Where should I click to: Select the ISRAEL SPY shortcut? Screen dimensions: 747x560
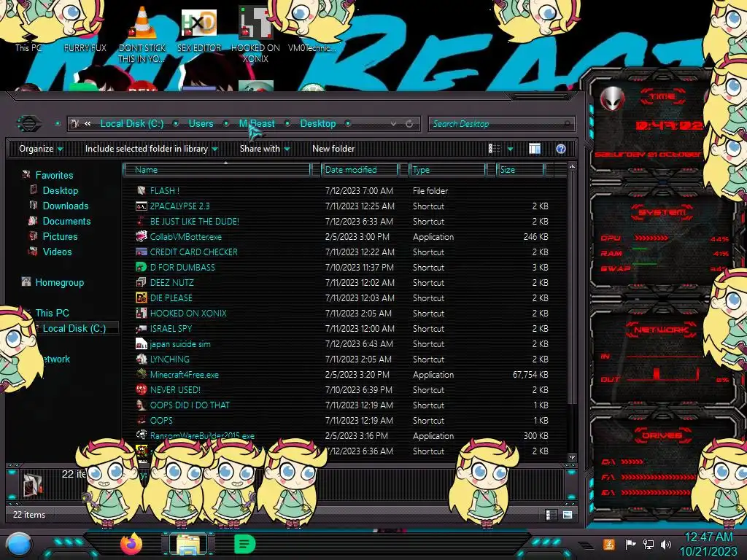pos(171,329)
